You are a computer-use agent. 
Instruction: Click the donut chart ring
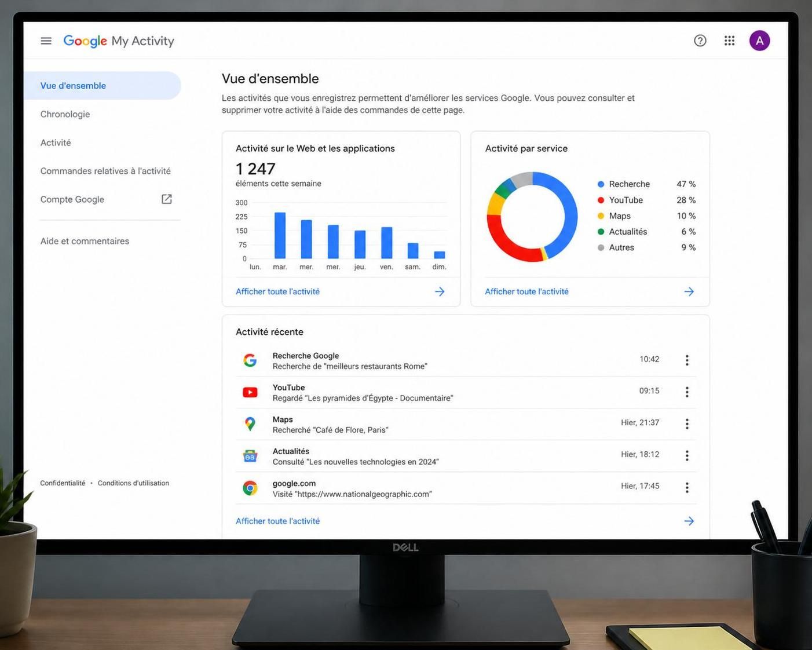coord(570,217)
